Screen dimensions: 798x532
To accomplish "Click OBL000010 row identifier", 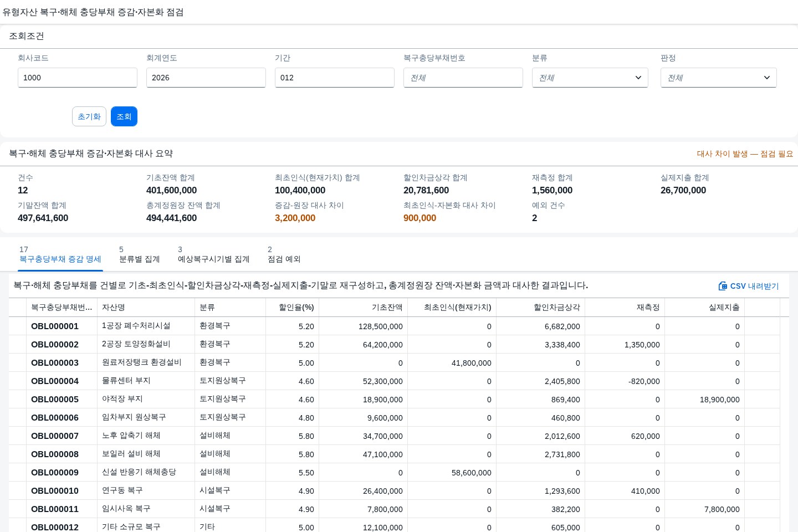I will [x=55, y=491].
